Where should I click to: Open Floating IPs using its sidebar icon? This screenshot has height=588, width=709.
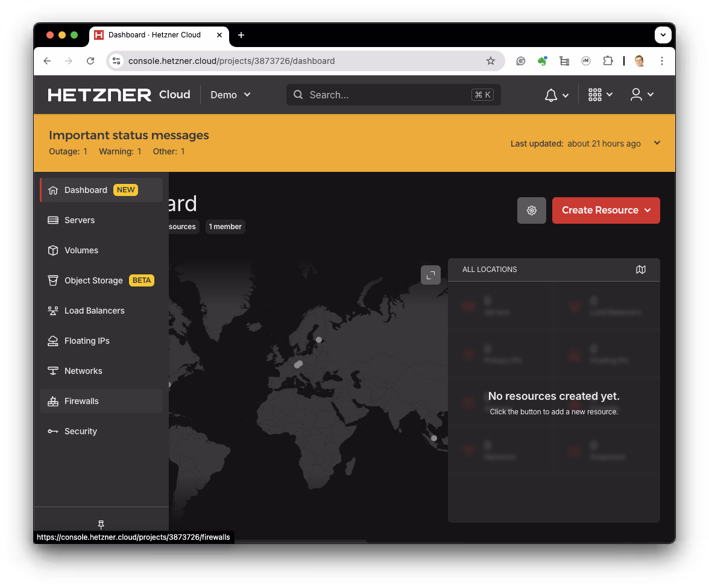53,341
